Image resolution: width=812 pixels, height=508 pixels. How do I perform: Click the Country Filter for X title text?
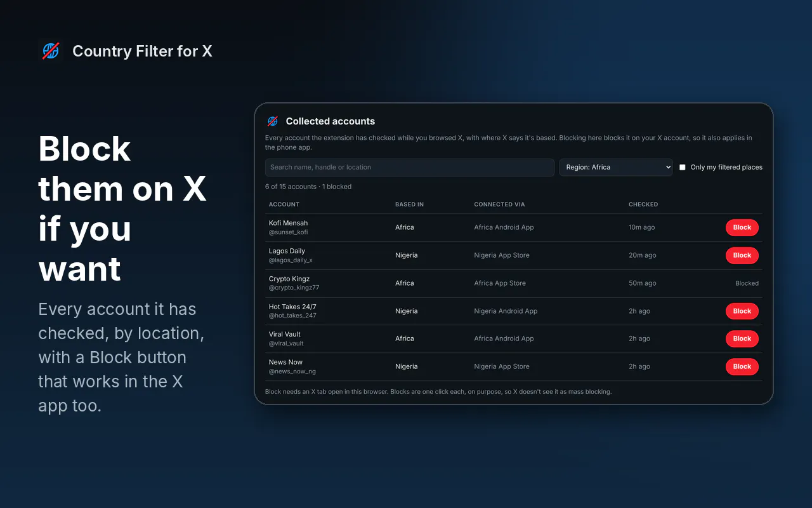[x=142, y=51]
